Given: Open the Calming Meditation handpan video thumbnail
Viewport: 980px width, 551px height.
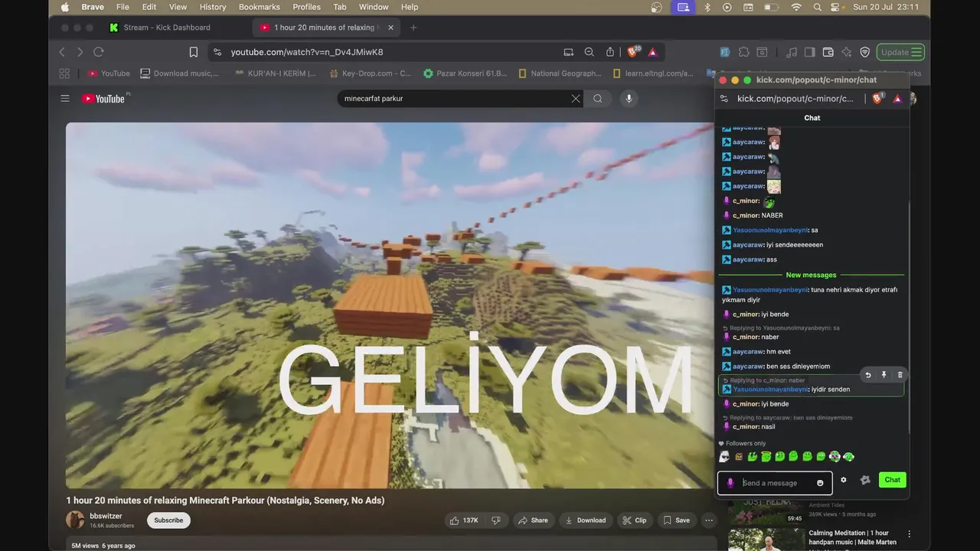Looking at the screenshot, I should tap(766, 540).
